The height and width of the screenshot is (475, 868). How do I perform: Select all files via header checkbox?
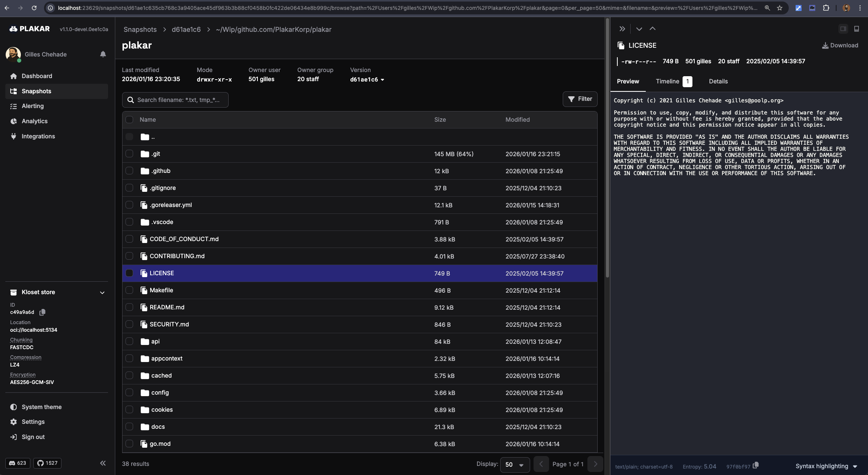tap(129, 120)
